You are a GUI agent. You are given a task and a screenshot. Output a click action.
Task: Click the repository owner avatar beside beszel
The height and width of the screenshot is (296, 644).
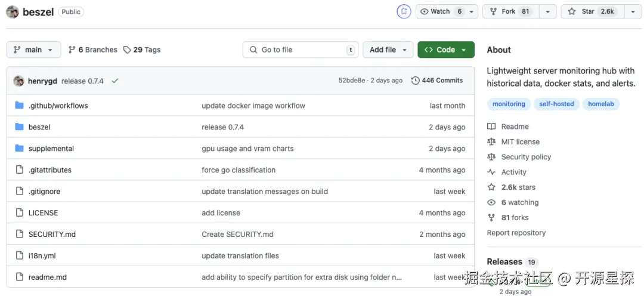point(13,12)
